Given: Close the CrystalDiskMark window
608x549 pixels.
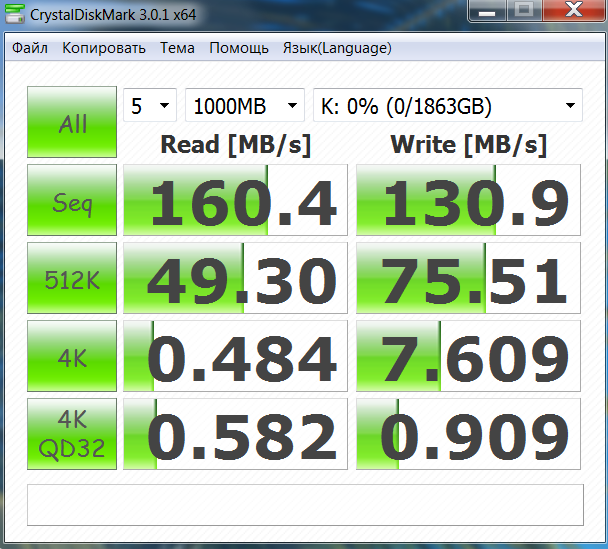Looking at the screenshot, I should [574, 10].
